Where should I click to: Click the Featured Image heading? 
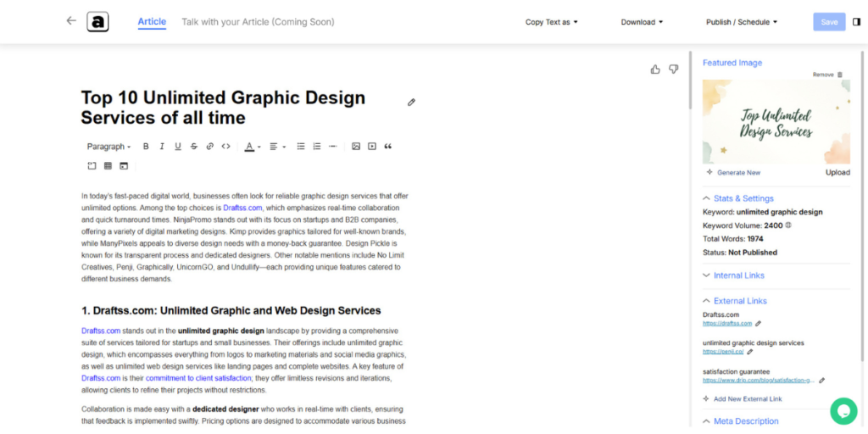click(x=732, y=63)
